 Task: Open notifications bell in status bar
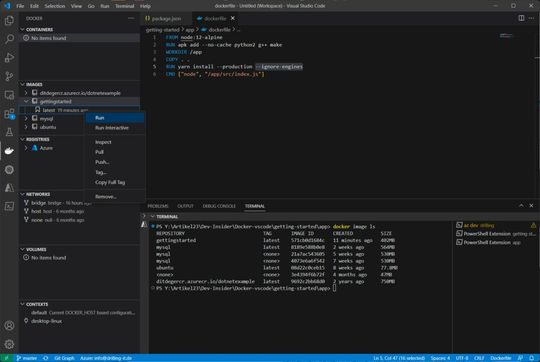coord(532,358)
